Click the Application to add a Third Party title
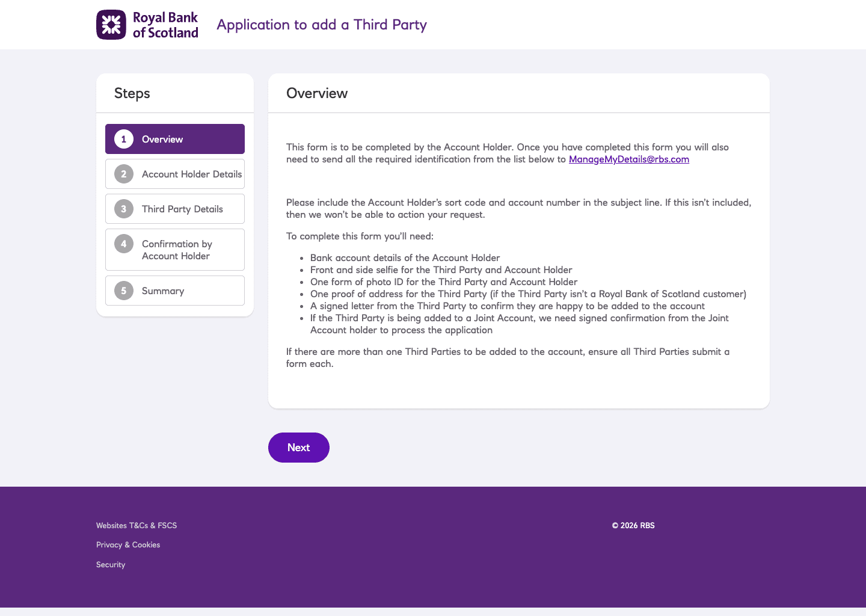Viewport: 866px width, 616px height. (x=322, y=25)
